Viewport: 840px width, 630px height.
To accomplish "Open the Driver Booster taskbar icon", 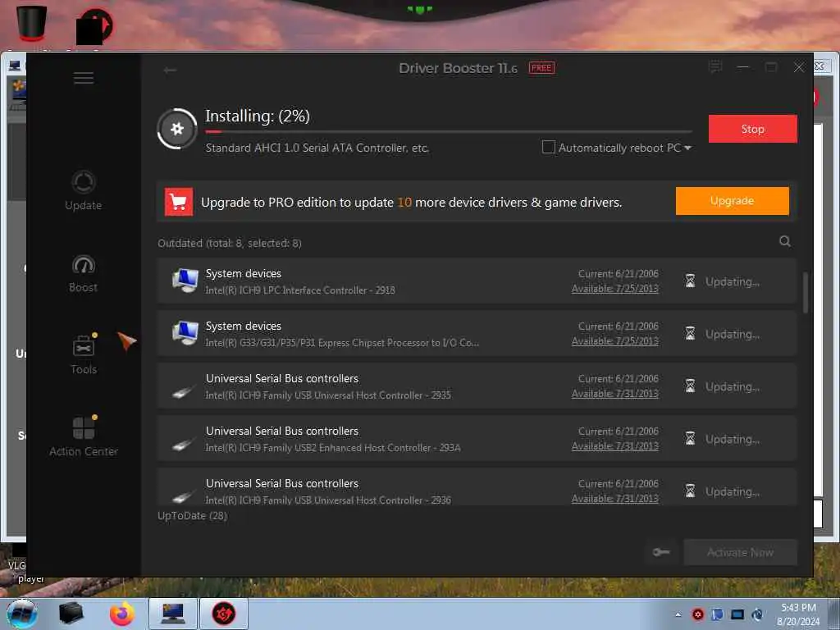I will click(x=223, y=614).
